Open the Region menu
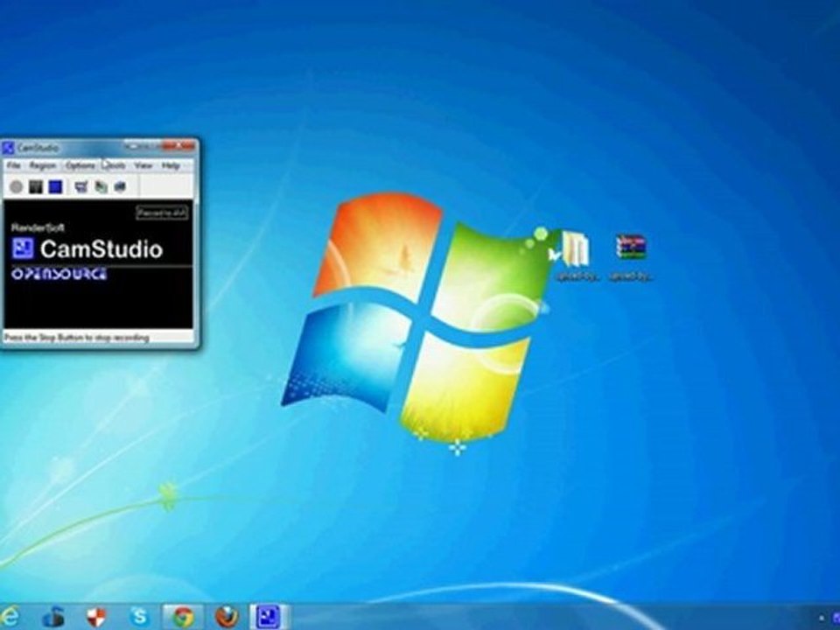The height and width of the screenshot is (630, 840). [42, 165]
